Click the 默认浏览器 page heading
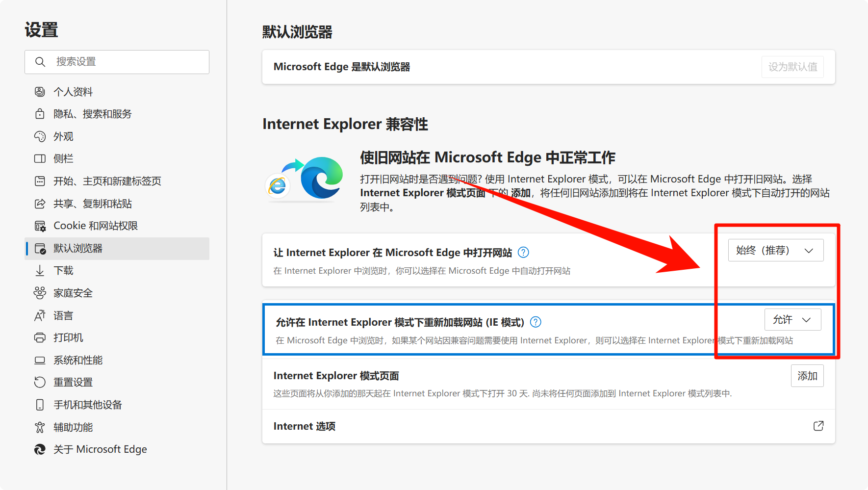The height and width of the screenshot is (490, 868). coord(297,32)
